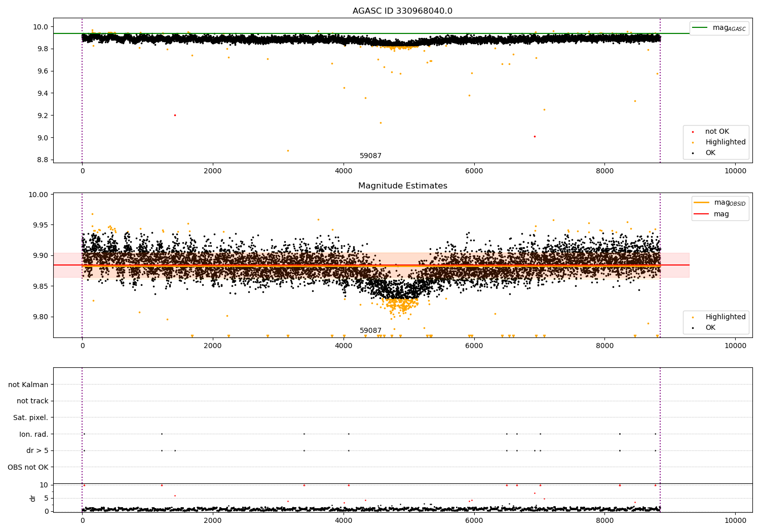Click the '4000' x-axis tick under middle plot
This screenshot has height=532, width=760.
click(x=344, y=346)
